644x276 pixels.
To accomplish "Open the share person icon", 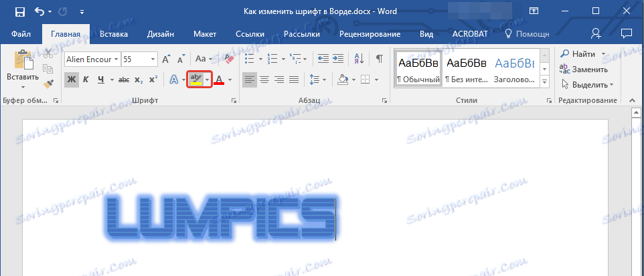I will click(x=596, y=34).
